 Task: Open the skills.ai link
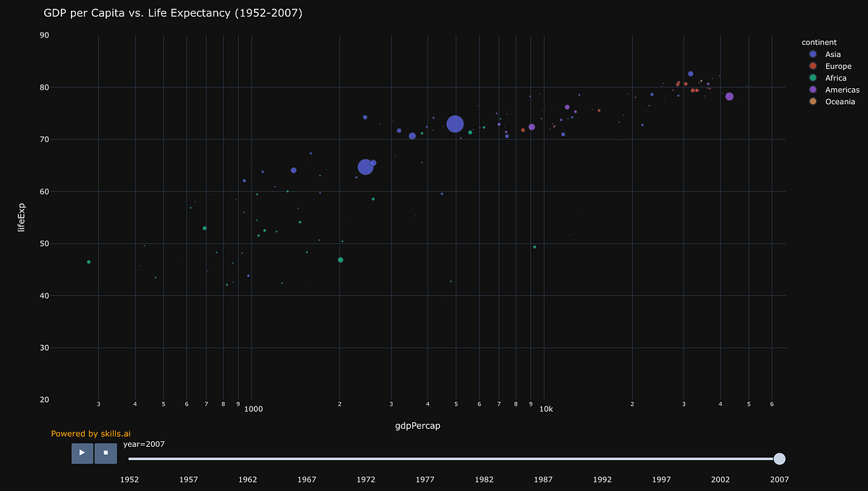117,433
